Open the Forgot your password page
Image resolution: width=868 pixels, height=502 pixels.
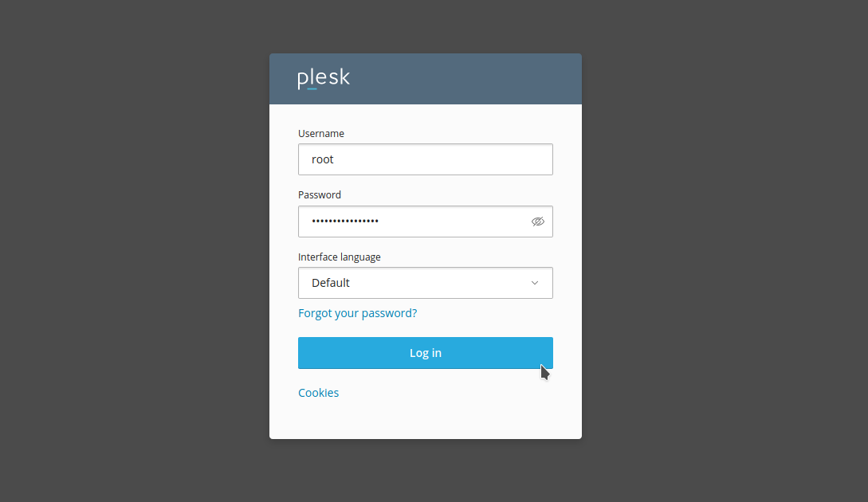tap(357, 312)
